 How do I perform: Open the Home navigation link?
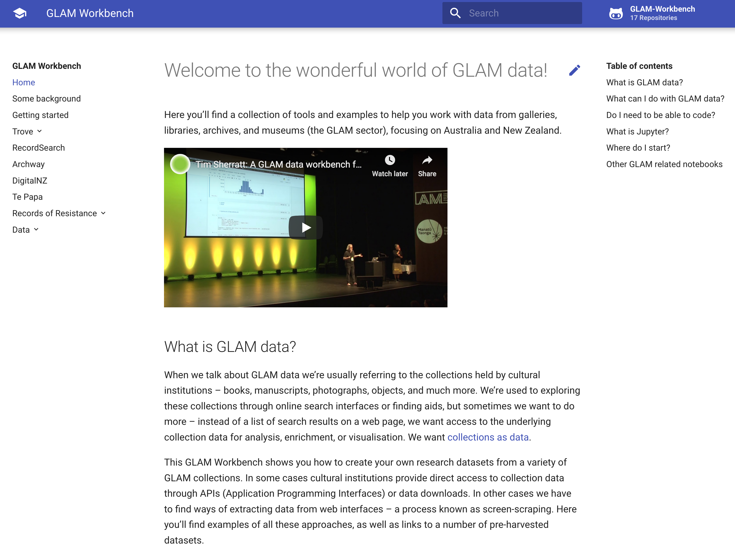pyautogui.click(x=24, y=82)
